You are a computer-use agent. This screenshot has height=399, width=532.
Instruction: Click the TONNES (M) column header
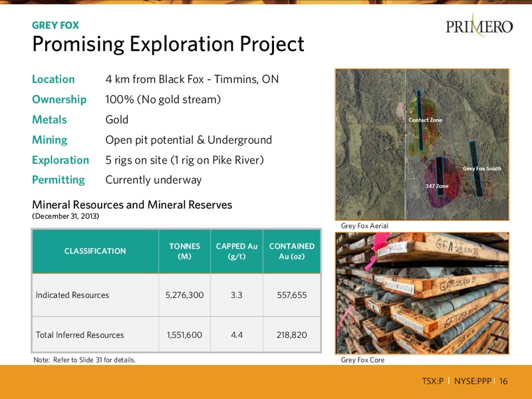(x=185, y=251)
